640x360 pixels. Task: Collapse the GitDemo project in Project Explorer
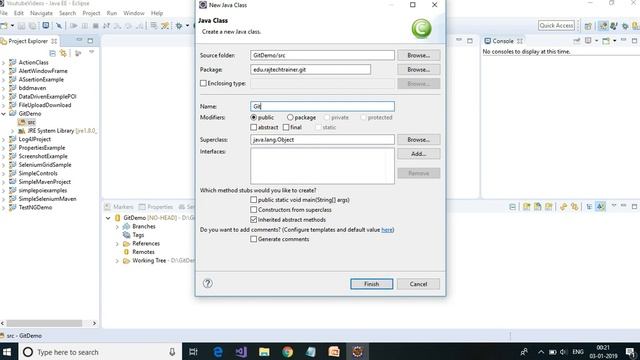pyautogui.click(x=4, y=113)
